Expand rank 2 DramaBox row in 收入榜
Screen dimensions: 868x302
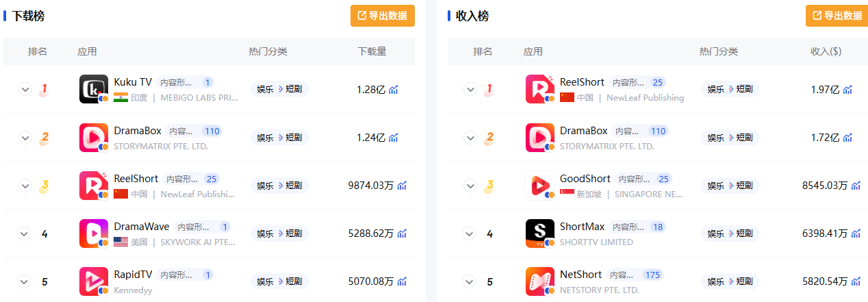[470, 138]
